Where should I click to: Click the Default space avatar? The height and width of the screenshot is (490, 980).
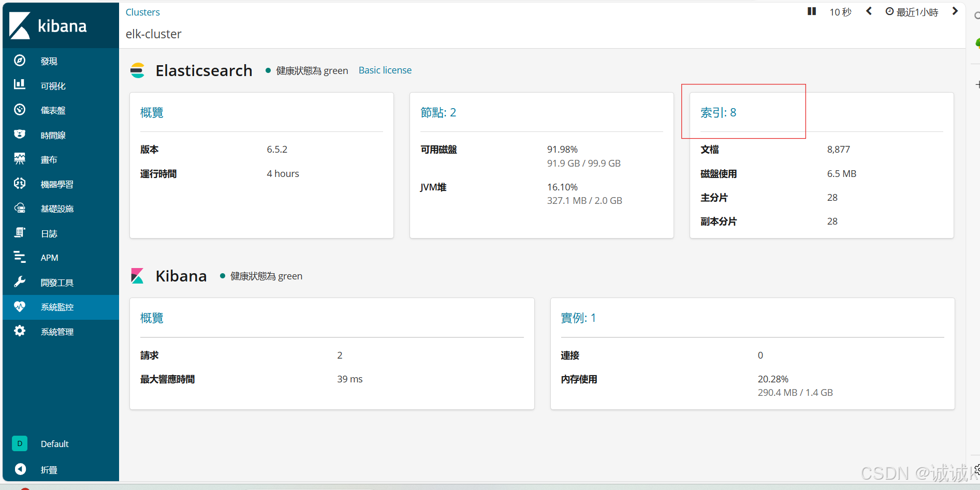click(x=20, y=443)
